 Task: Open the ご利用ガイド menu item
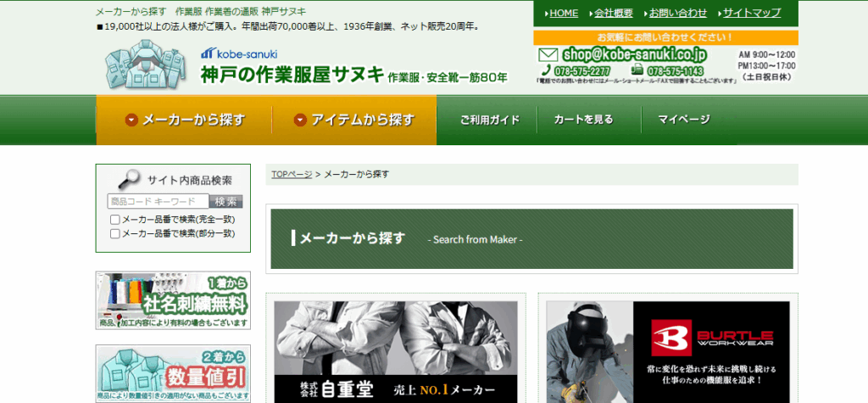point(489,120)
